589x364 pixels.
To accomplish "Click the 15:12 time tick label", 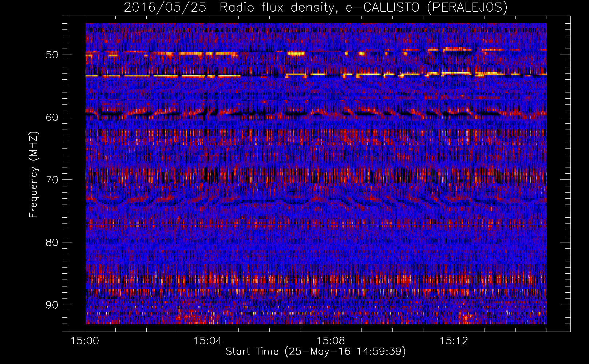I will pos(454,341).
